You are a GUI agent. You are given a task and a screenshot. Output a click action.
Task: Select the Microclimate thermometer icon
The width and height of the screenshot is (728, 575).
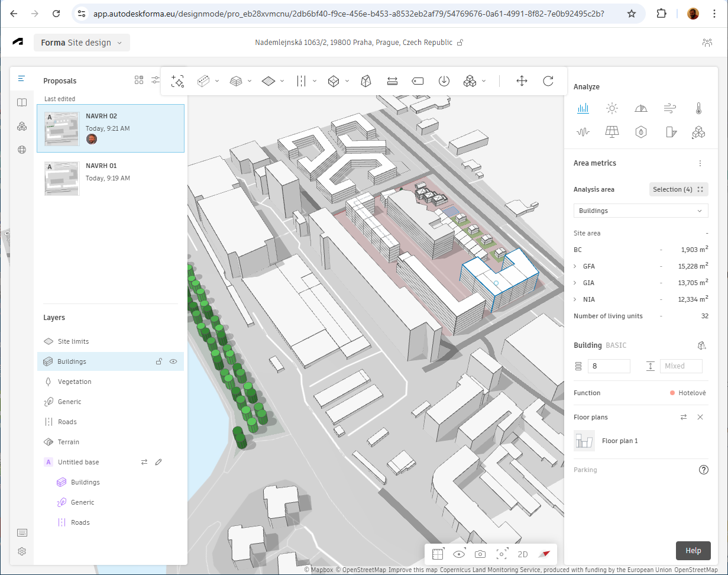(x=698, y=108)
